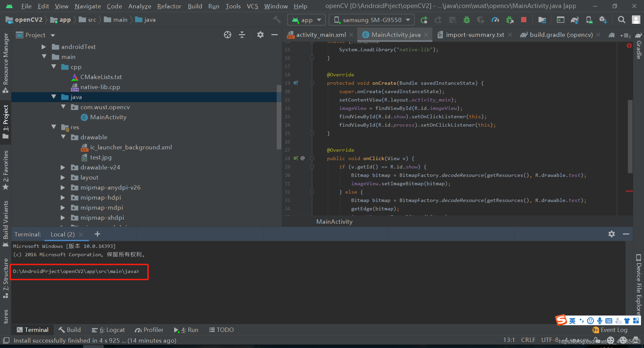
Task: Sync project with Gradle files
Action: (x=575, y=20)
